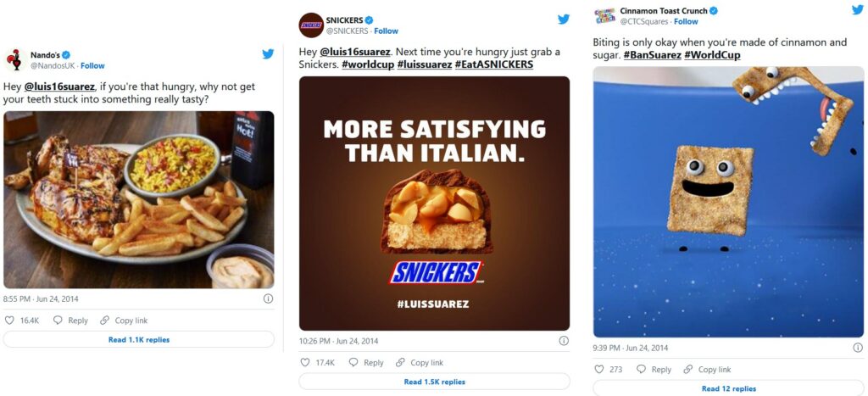Open the info icon on Cinnamon Toast Crunch tweet

tap(857, 348)
